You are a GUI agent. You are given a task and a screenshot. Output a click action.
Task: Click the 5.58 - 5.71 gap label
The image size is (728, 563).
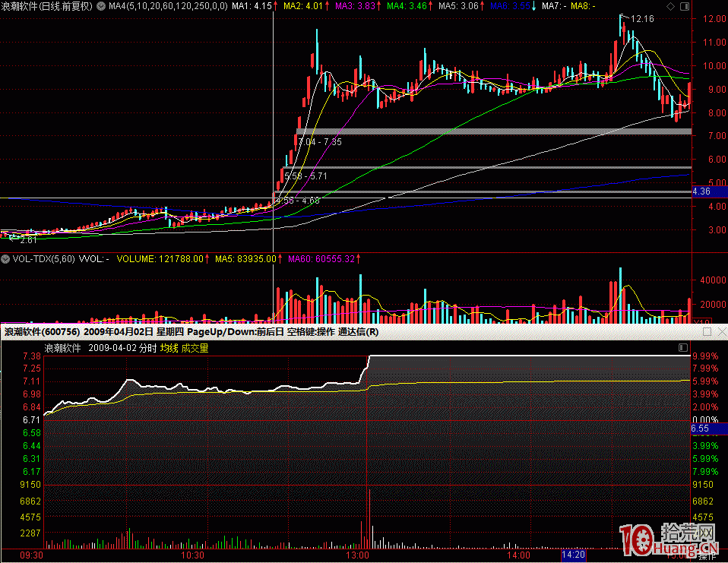pyautogui.click(x=305, y=175)
